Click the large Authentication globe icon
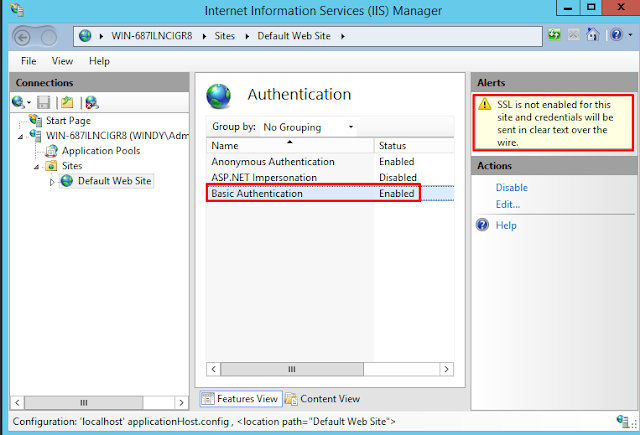Image resolution: width=640 pixels, height=435 pixels. click(x=219, y=96)
